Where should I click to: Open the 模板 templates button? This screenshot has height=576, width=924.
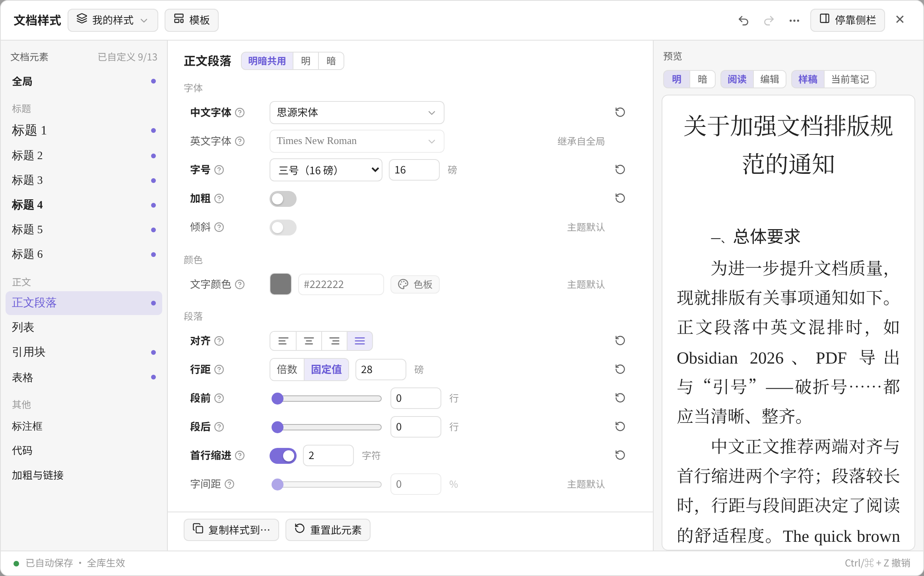point(192,20)
